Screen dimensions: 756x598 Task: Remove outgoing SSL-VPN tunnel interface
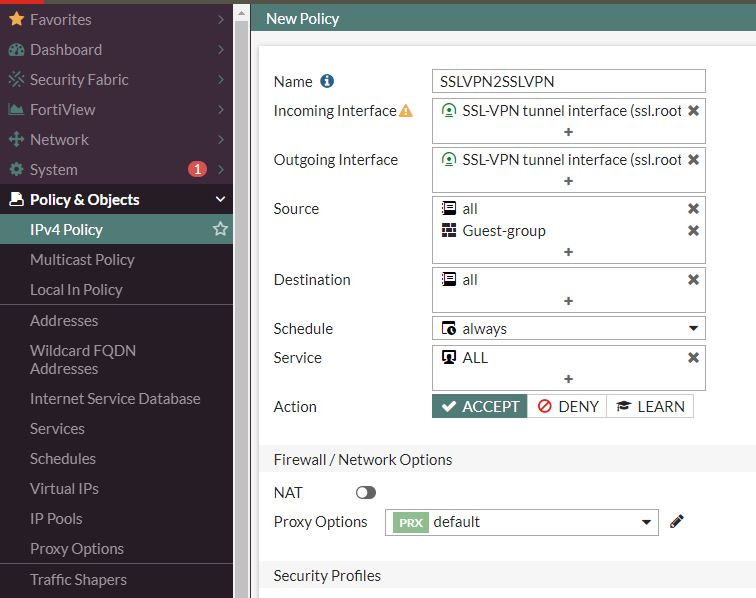(693, 160)
